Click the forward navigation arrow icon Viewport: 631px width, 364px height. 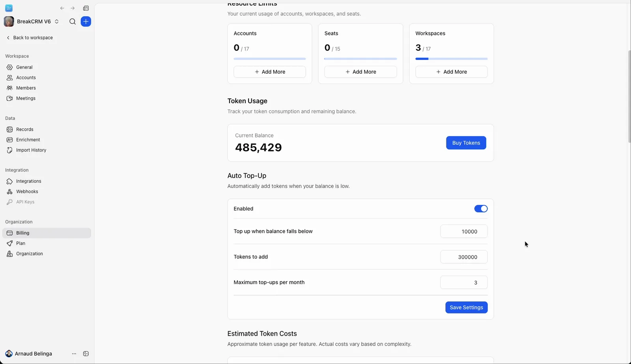click(73, 8)
